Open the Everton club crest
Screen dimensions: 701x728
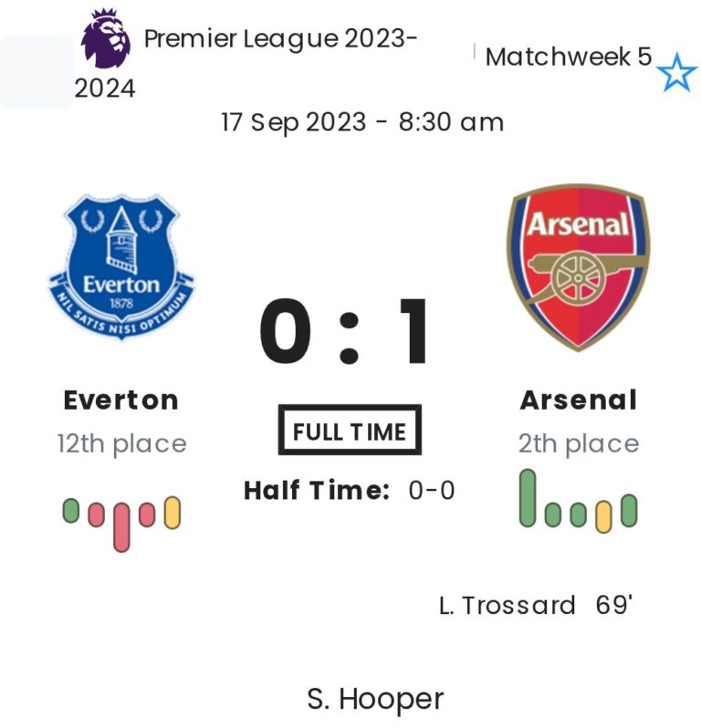coord(121,265)
